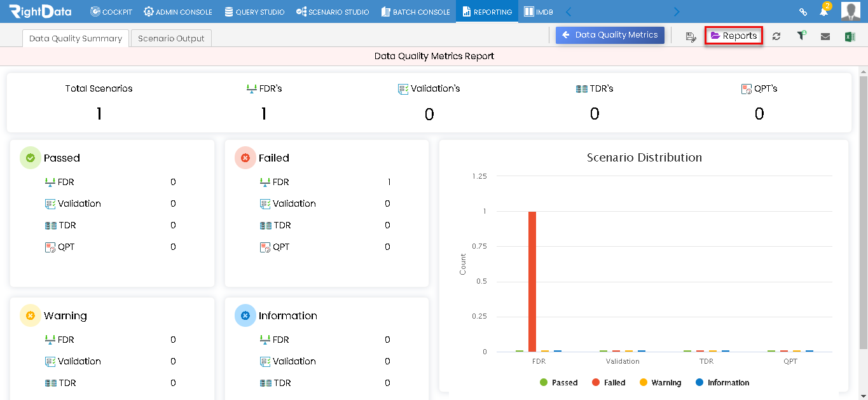Click the red Failed FDR bar
This screenshot has height=400, width=868.
pos(532,281)
